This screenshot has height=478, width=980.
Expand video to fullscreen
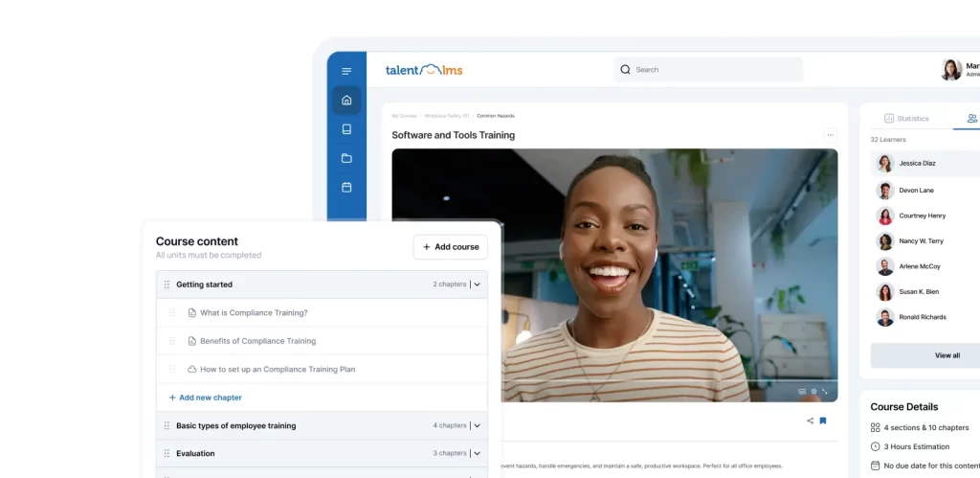click(825, 392)
